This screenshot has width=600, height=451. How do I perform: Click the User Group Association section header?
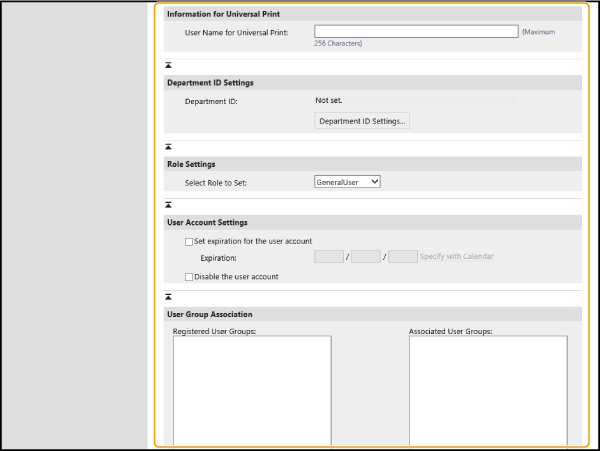coord(209,314)
